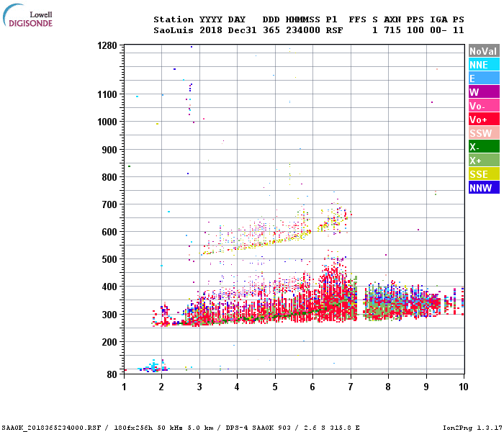Select the NNE legend swatch
Viewport: 504px width, 432px height.
pos(484,65)
